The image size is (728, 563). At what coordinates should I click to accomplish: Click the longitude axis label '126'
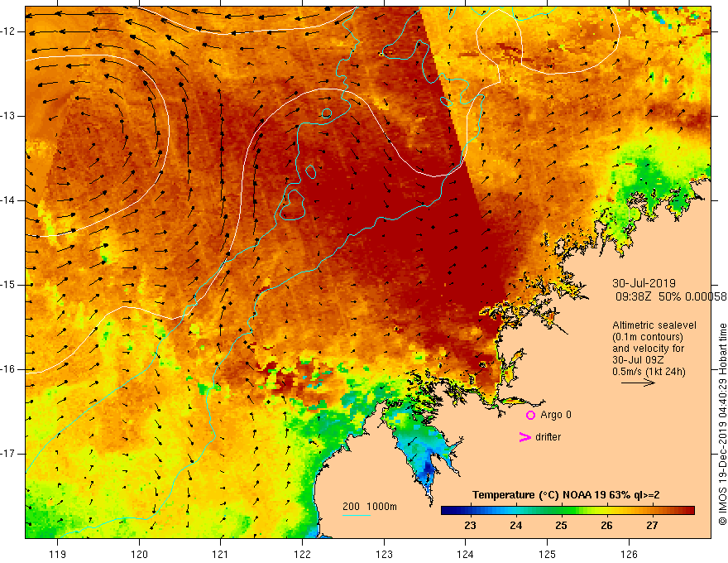click(x=629, y=554)
